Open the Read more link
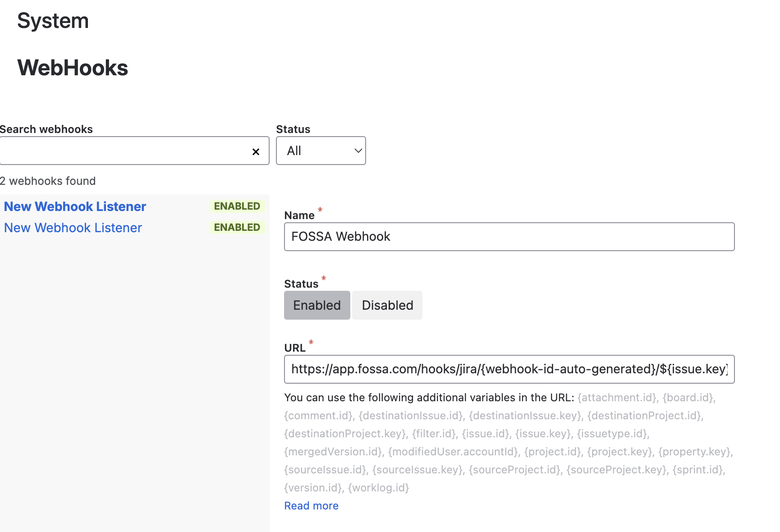The image size is (780, 532). pos(311,506)
